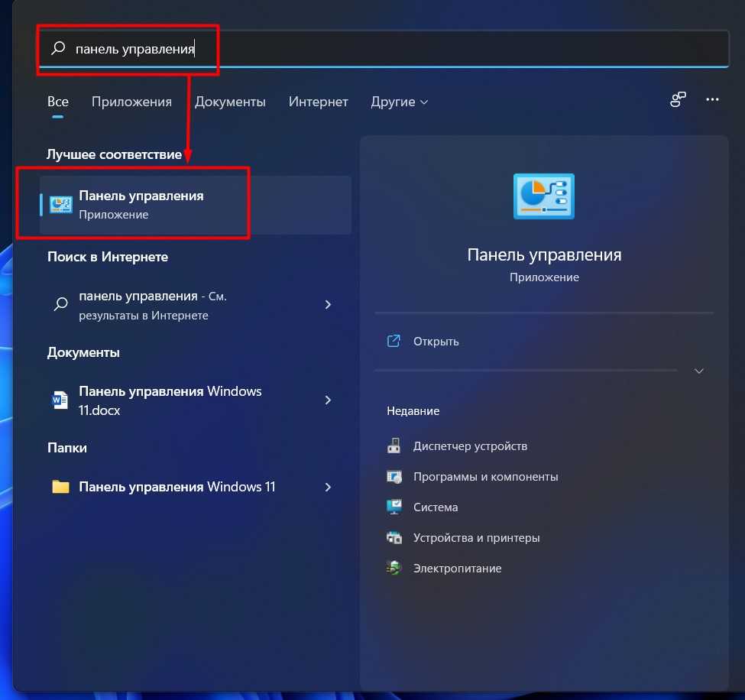The height and width of the screenshot is (700, 745).
Task: Click the small Control Panel icon in results
Action: click(x=61, y=205)
